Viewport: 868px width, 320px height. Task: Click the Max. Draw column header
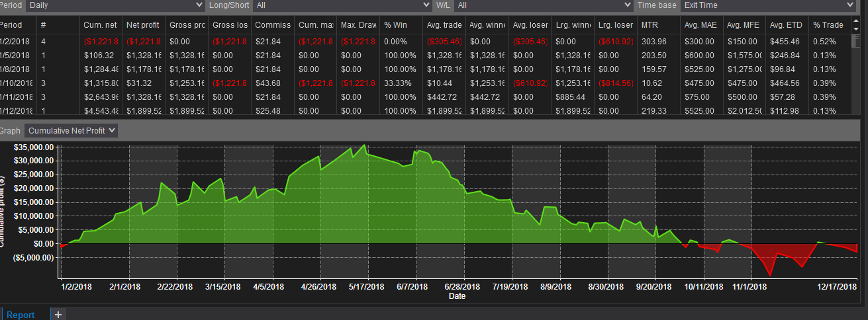358,25
